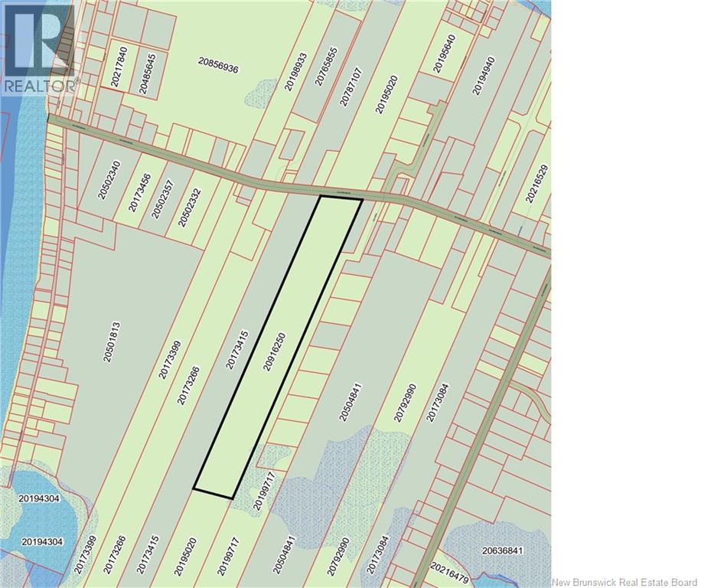Select parcel 20198833
The height and width of the screenshot is (588, 701).
click(x=295, y=71)
